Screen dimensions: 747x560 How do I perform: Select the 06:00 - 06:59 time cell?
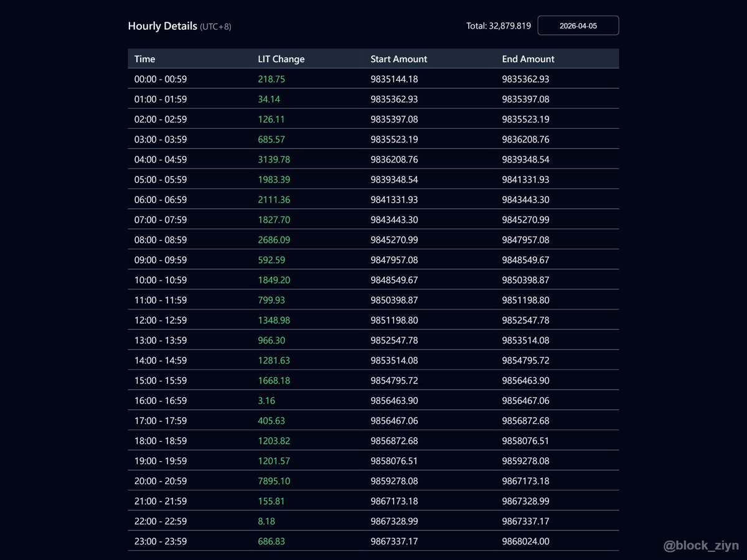pyautogui.click(x=161, y=200)
